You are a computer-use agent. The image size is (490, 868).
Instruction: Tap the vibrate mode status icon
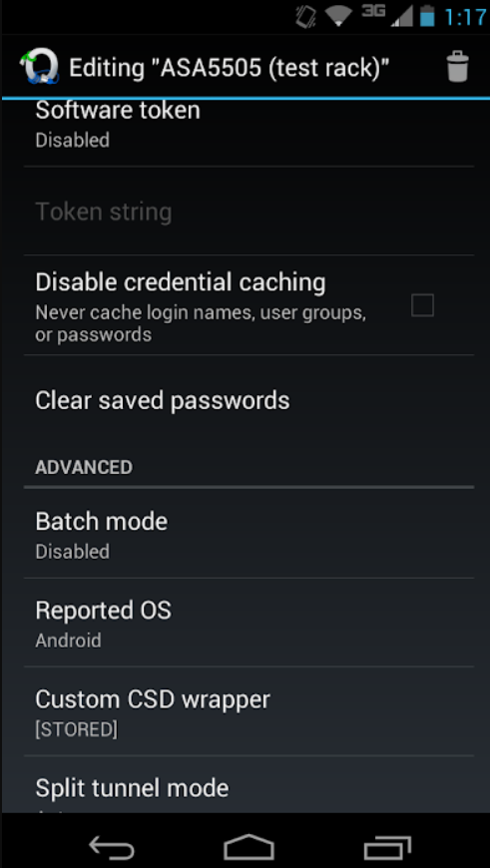tap(305, 17)
